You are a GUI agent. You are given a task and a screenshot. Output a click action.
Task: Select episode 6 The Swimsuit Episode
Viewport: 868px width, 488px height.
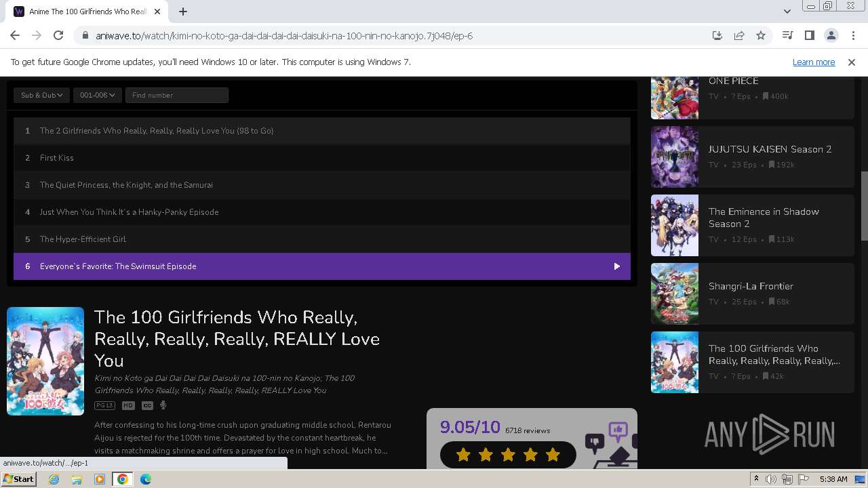322,266
